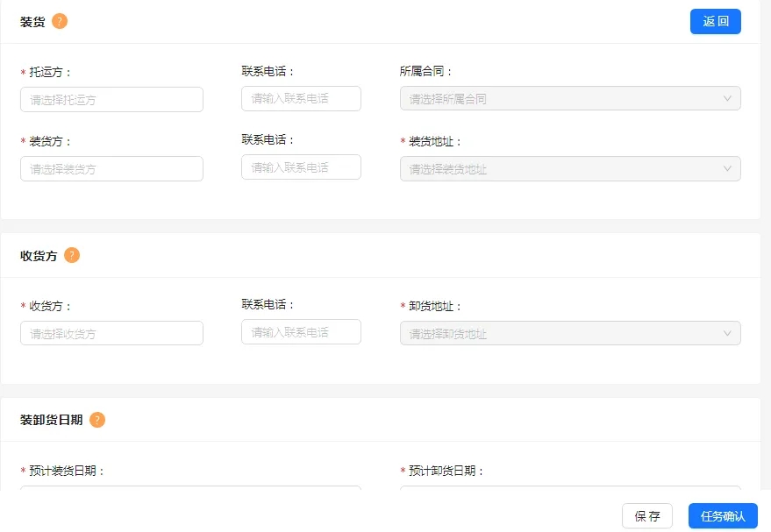Open the 所属合同 dropdown
Image resolution: width=771 pixels, height=532 pixels.
click(x=569, y=98)
